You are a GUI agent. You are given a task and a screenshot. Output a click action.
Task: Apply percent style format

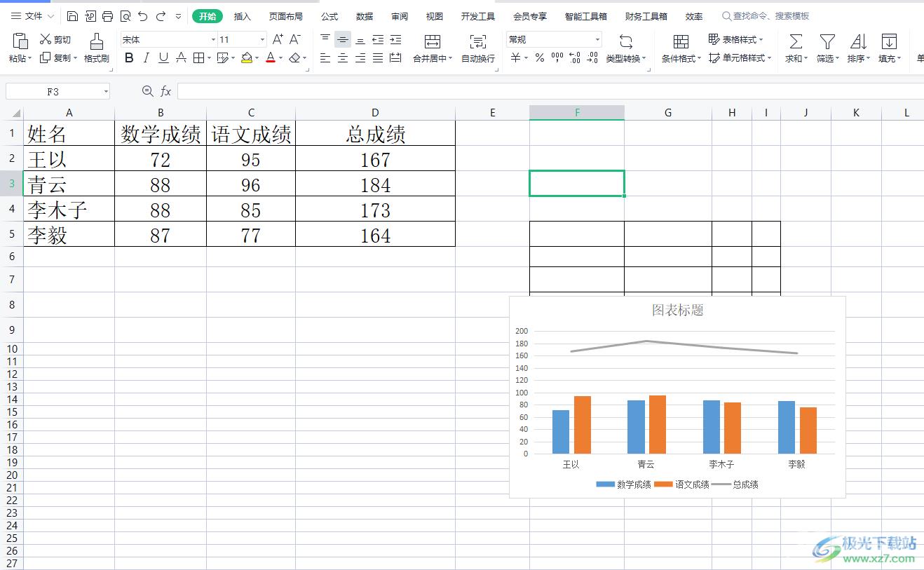point(540,58)
